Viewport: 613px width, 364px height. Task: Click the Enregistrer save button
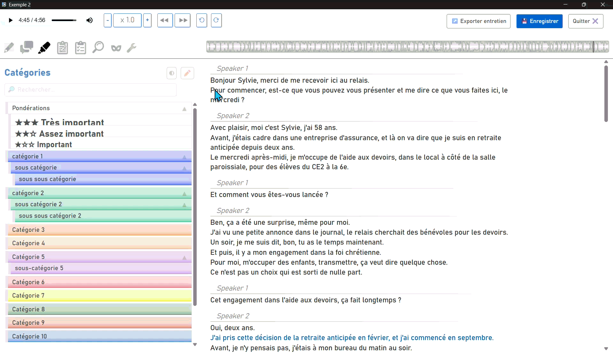pyautogui.click(x=539, y=21)
